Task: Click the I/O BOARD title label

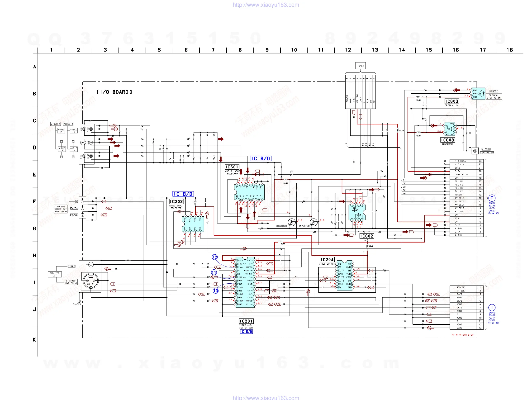Action: pyautogui.click(x=114, y=92)
